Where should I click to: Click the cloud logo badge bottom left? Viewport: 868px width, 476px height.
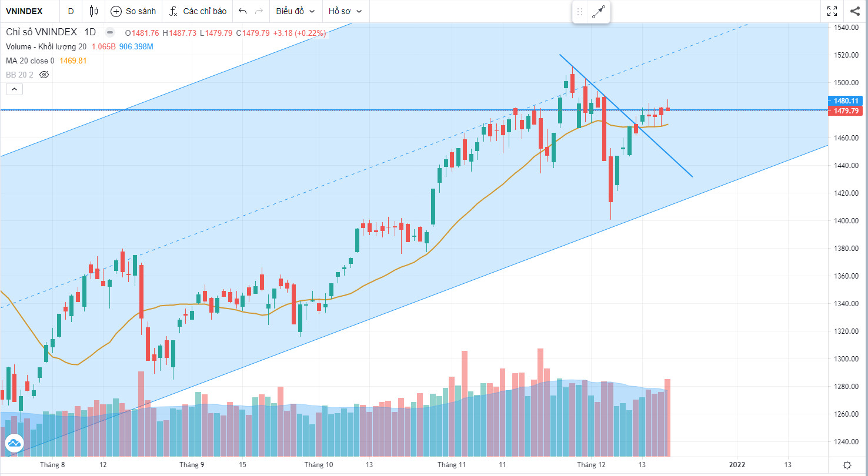click(x=13, y=444)
